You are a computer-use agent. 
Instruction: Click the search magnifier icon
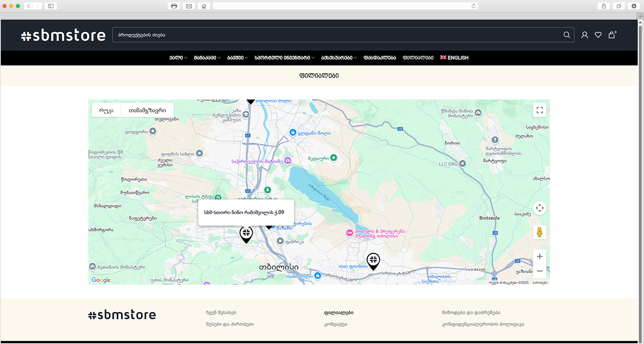click(566, 35)
